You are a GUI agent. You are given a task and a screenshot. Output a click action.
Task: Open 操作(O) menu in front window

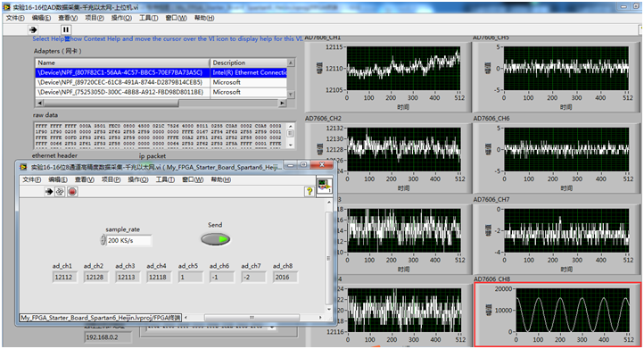138,179
